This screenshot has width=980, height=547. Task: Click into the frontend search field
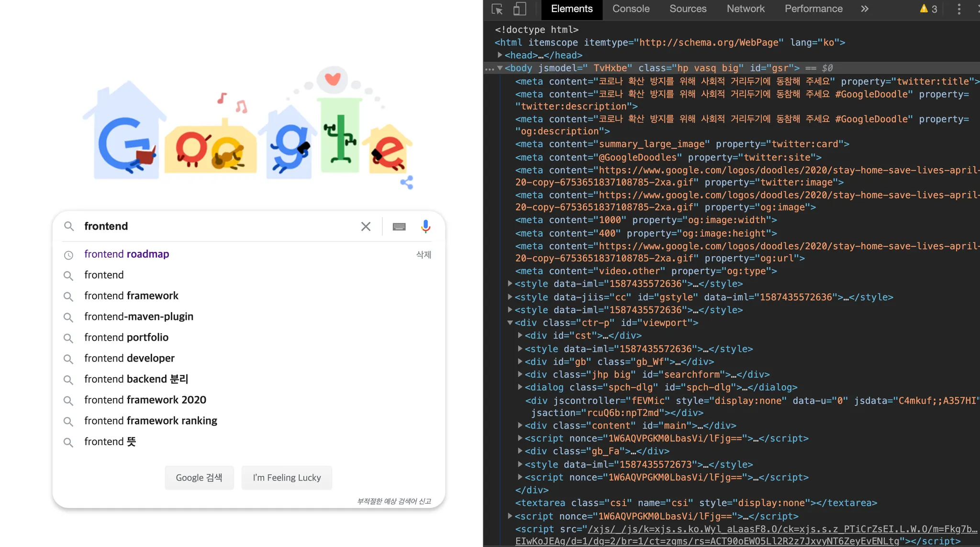(215, 227)
